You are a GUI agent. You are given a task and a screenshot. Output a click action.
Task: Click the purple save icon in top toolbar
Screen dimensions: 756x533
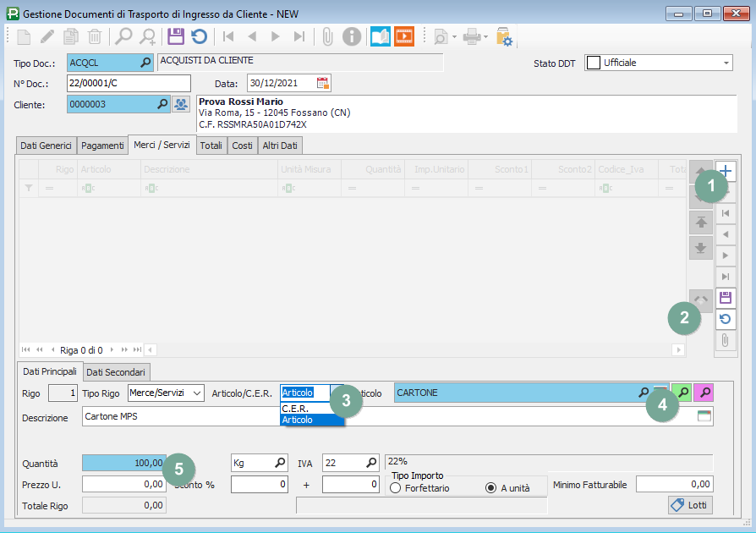coord(176,36)
